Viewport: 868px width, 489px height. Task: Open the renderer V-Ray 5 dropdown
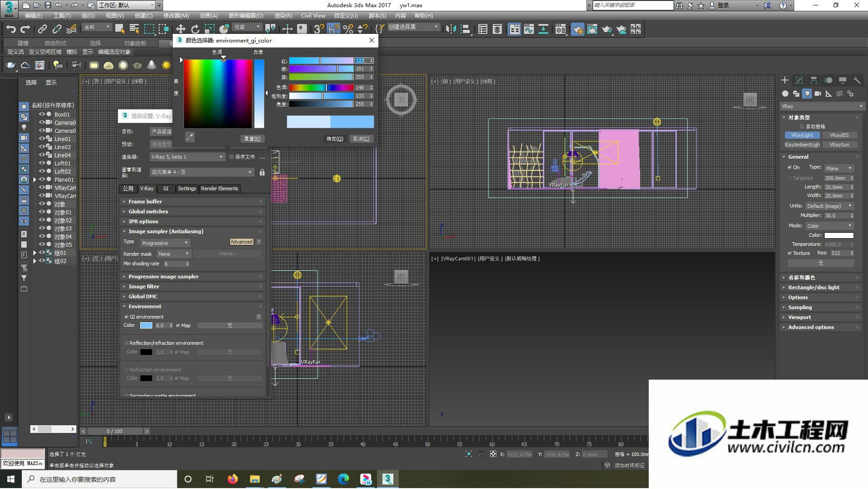point(187,157)
